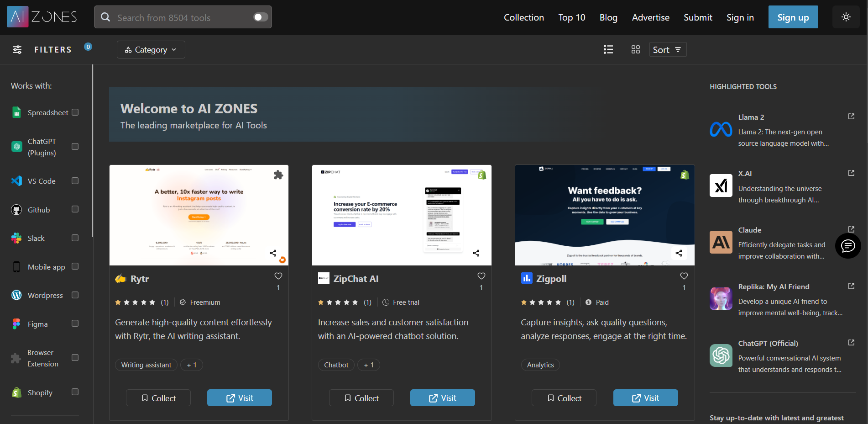Open the Top 10 menu item
The width and height of the screenshot is (868, 424).
pyautogui.click(x=571, y=17)
